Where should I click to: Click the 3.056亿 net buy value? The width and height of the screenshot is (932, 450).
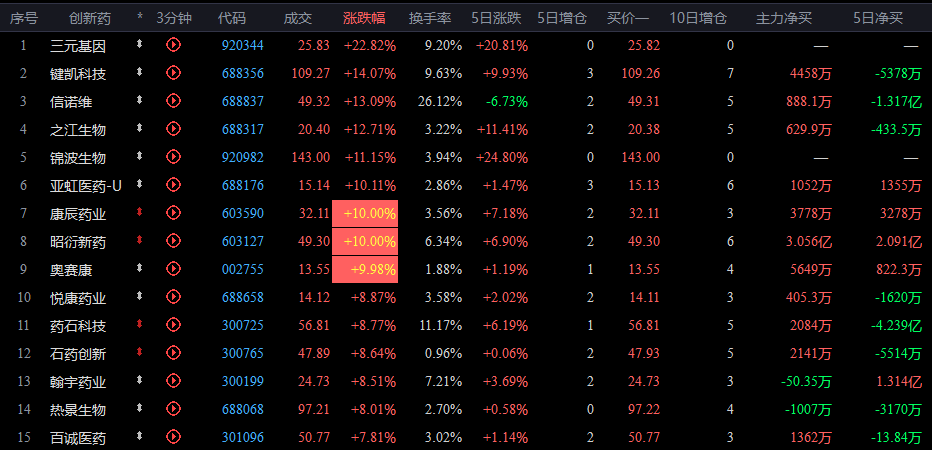pyautogui.click(x=809, y=241)
